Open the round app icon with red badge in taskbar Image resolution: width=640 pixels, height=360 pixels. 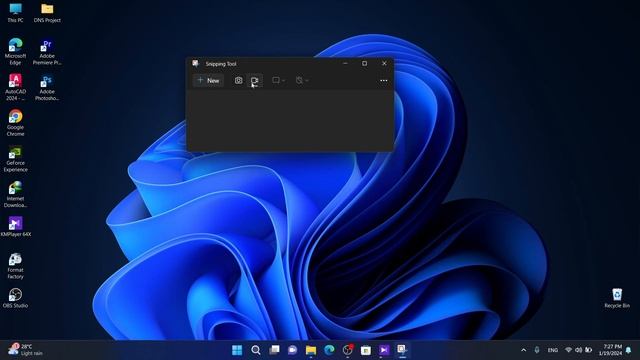coord(348,350)
